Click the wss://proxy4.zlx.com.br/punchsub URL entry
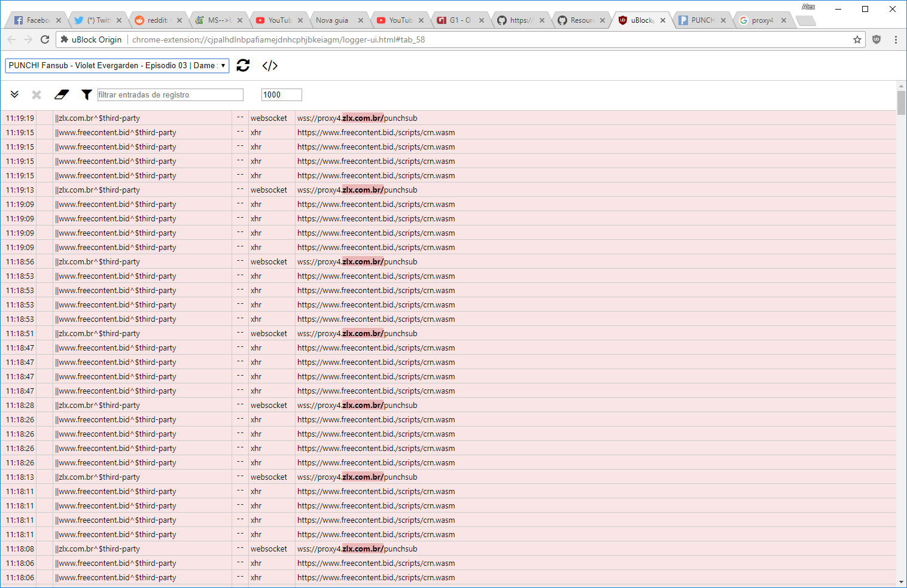The height and width of the screenshot is (588, 907). tap(357, 118)
